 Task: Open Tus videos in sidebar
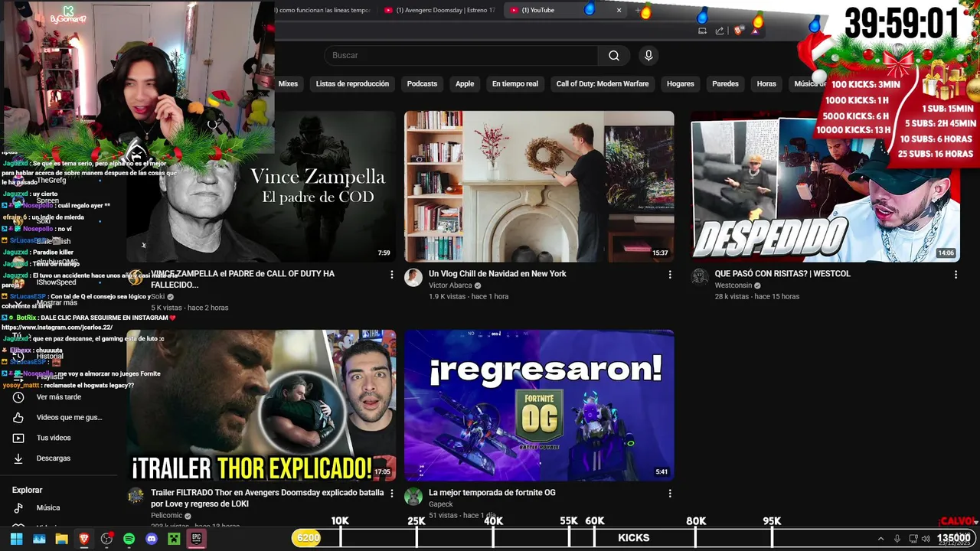pos(54,438)
